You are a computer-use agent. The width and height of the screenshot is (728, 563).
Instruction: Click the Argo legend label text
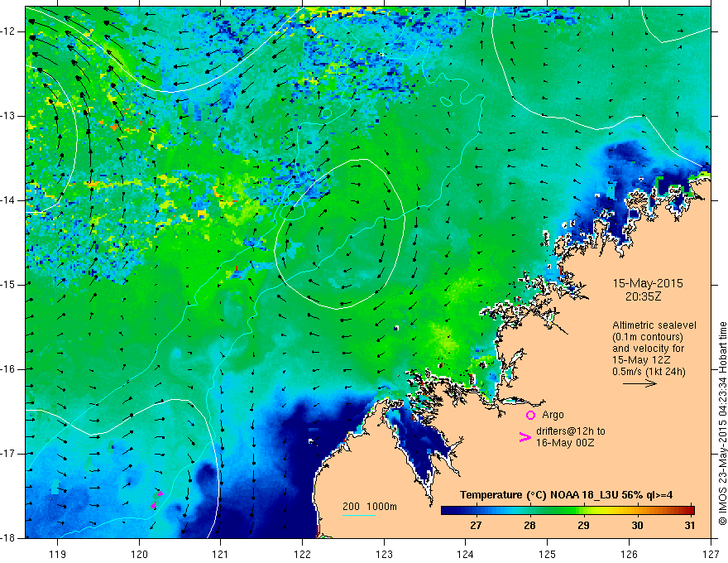pos(553,415)
